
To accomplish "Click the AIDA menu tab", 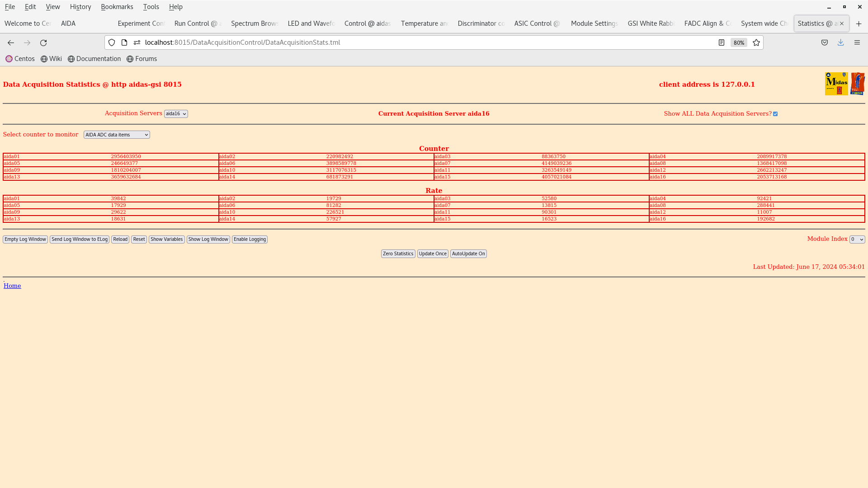I will pyautogui.click(x=68, y=23).
